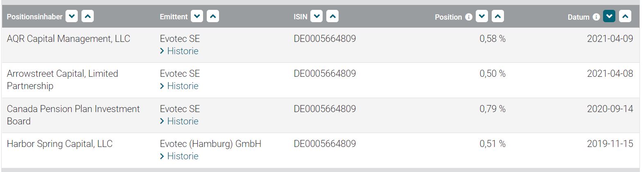Select the AQR Capital Management, LLC row
This screenshot has height=172, width=644.
click(x=68, y=39)
